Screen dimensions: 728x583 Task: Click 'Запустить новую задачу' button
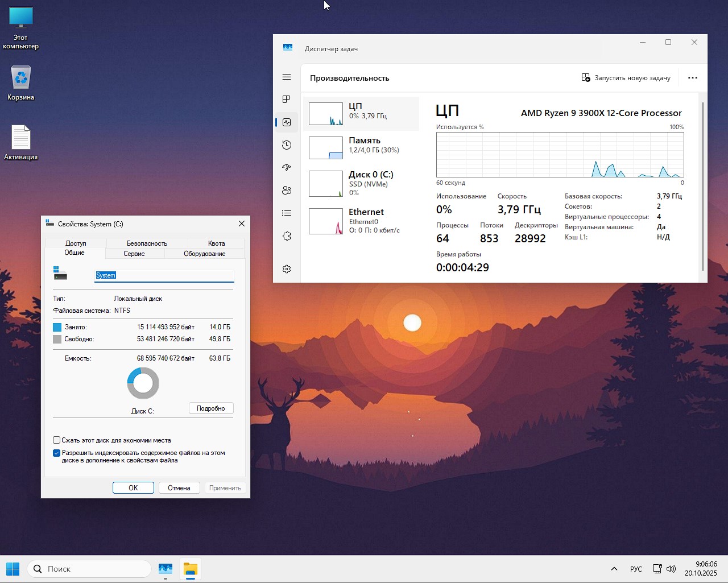point(626,78)
